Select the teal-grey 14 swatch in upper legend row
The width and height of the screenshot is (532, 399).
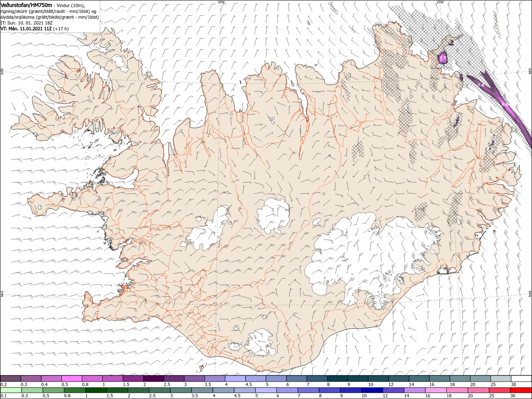[x=419, y=379]
